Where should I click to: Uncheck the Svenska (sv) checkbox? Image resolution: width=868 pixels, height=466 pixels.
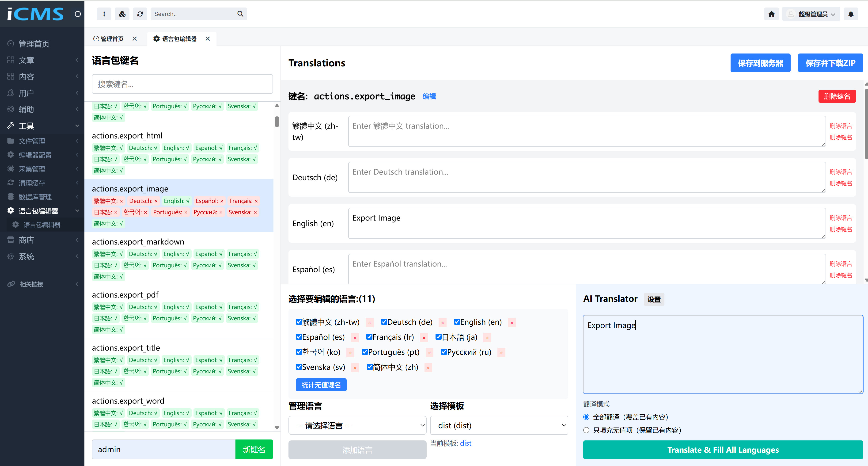pos(299,367)
